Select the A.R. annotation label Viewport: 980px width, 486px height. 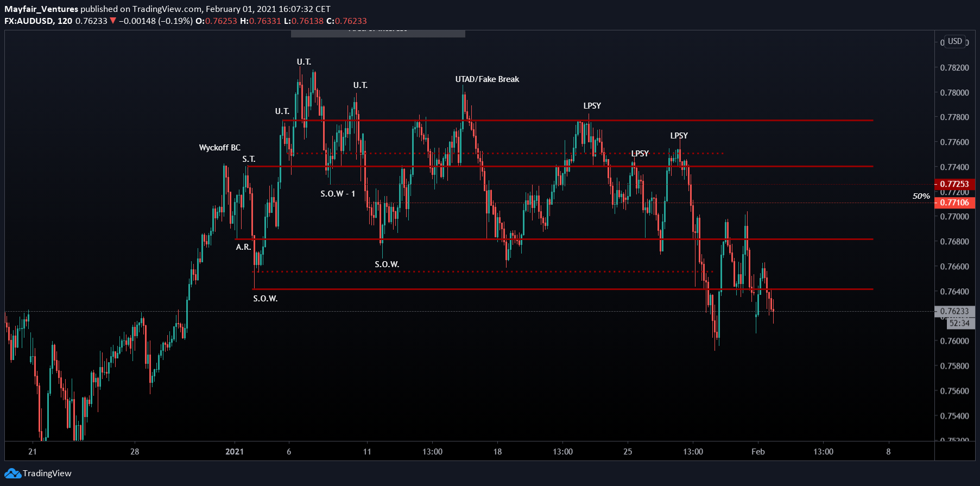coord(243,247)
